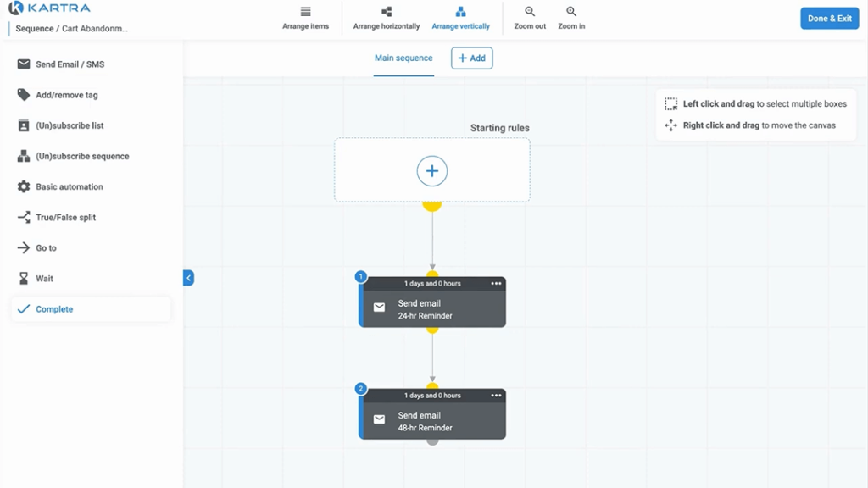Click the + Add sequence button
The width and height of the screenshot is (868, 488).
(471, 58)
